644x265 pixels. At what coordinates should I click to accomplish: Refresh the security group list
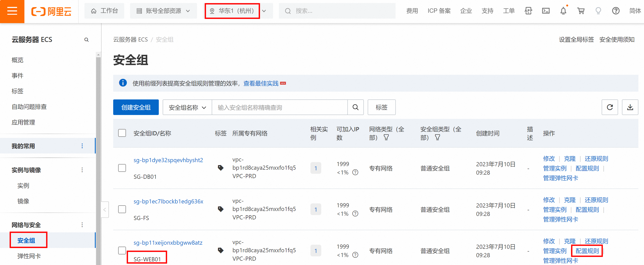(610, 107)
